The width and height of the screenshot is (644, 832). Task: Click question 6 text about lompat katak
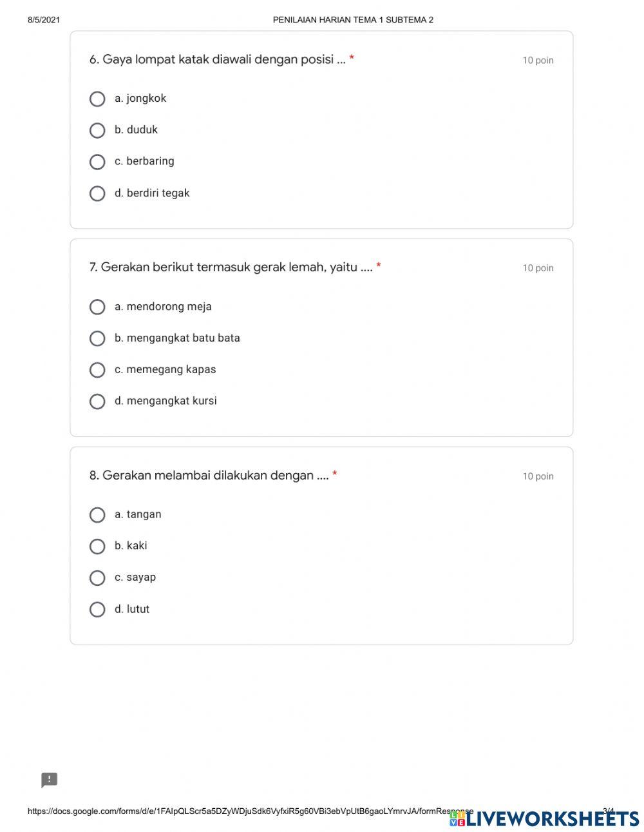tap(218, 60)
